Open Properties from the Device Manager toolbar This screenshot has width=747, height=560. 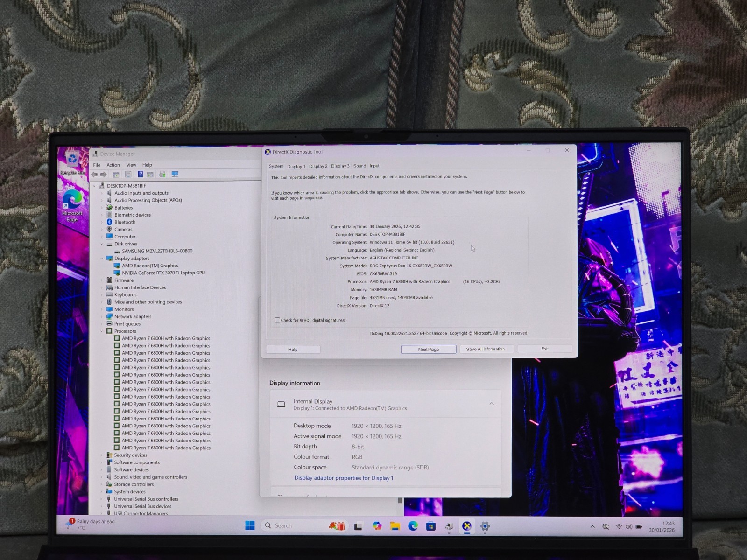[128, 175]
